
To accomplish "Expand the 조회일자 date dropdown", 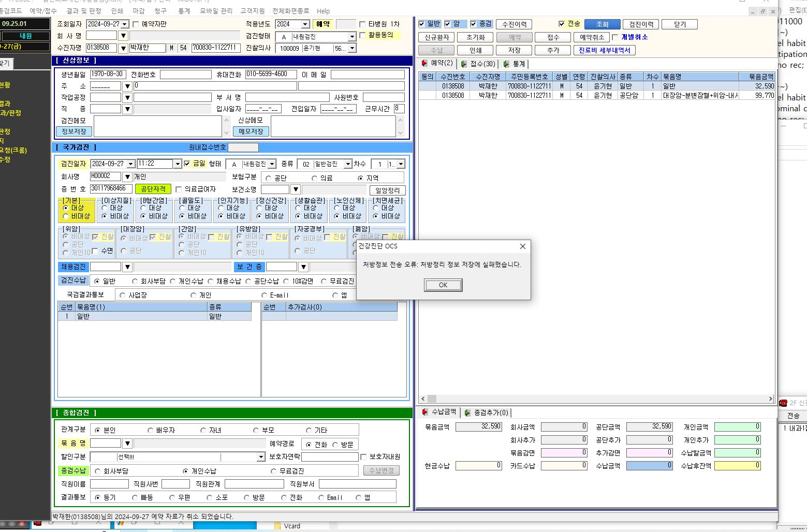I will pyautogui.click(x=125, y=24).
